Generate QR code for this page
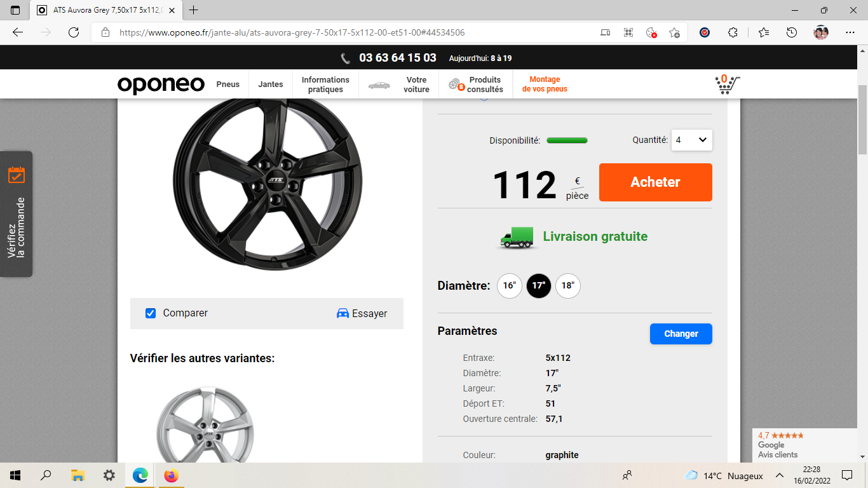Viewport: 868px width, 488px height. coord(628,32)
